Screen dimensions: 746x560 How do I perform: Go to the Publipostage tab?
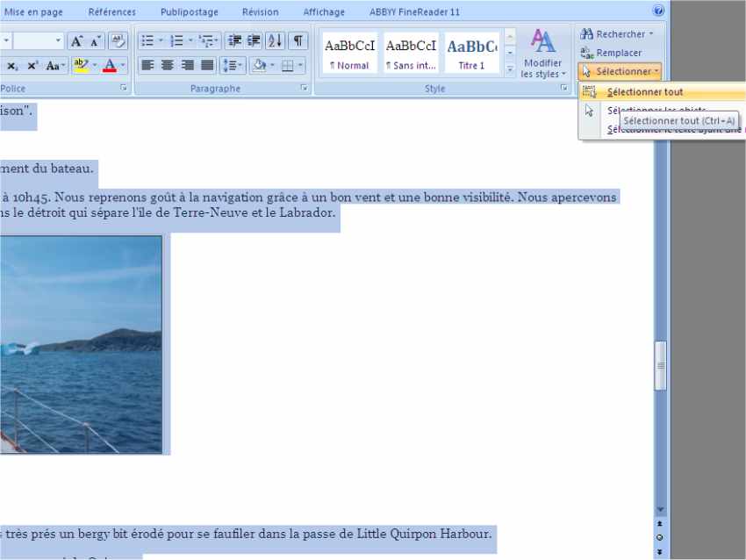point(189,12)
